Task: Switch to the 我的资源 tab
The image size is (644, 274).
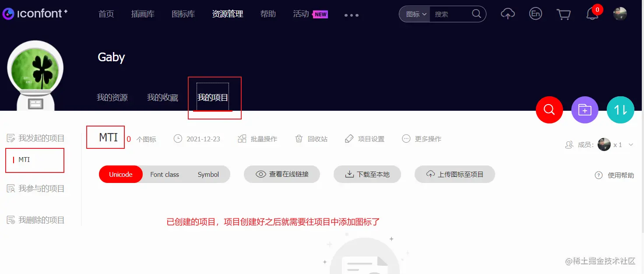Action: point(112,97)
